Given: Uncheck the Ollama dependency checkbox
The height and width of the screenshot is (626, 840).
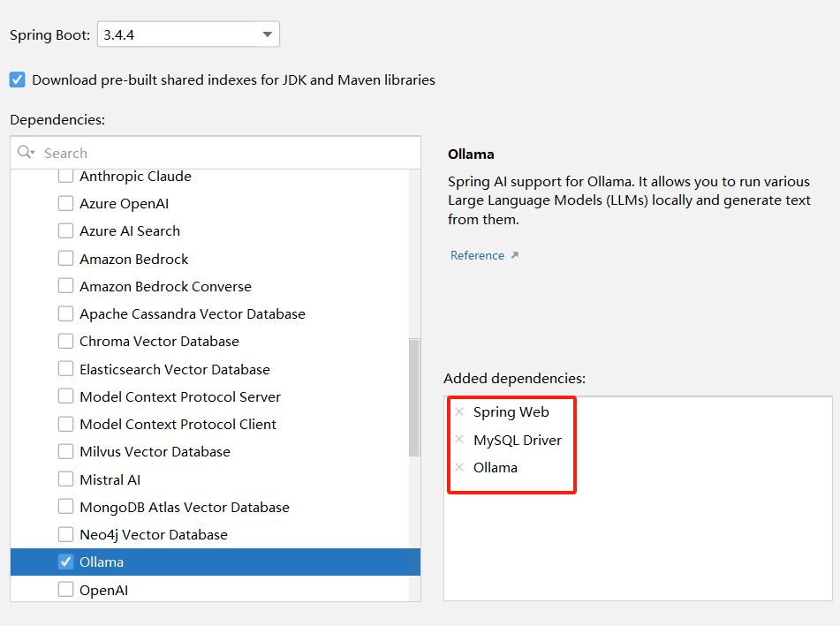Looking at the screenshot, I should [x=65, y=562].
